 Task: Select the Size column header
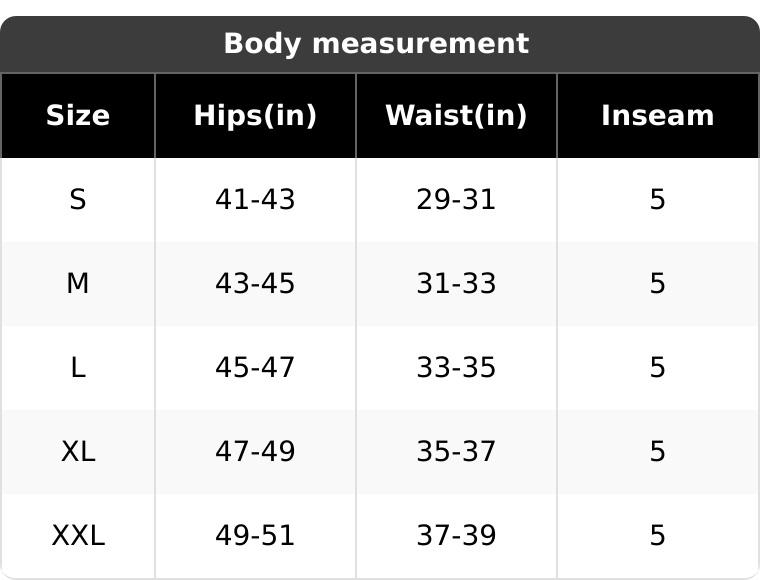click(78, 116)
